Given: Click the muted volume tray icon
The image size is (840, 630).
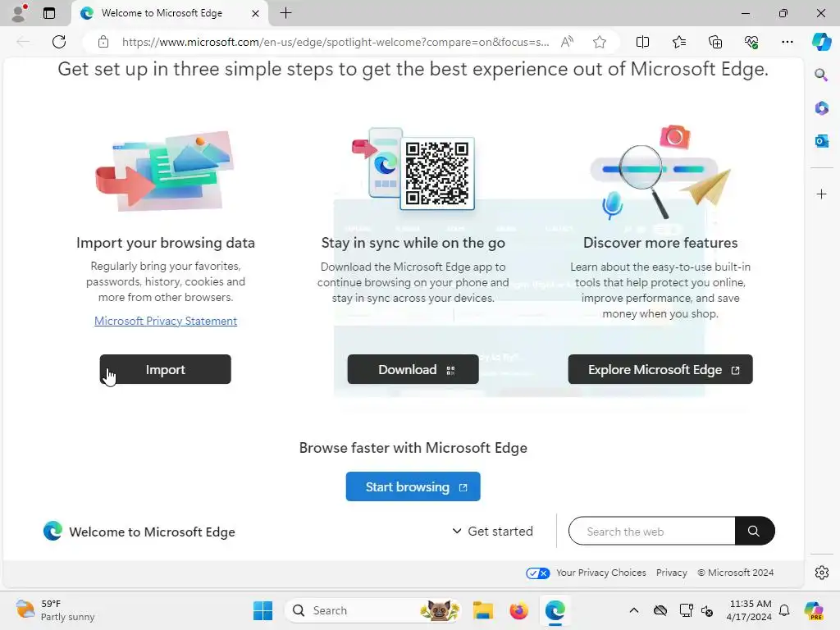Looking at the screenshot, I should tap(707, 610).
